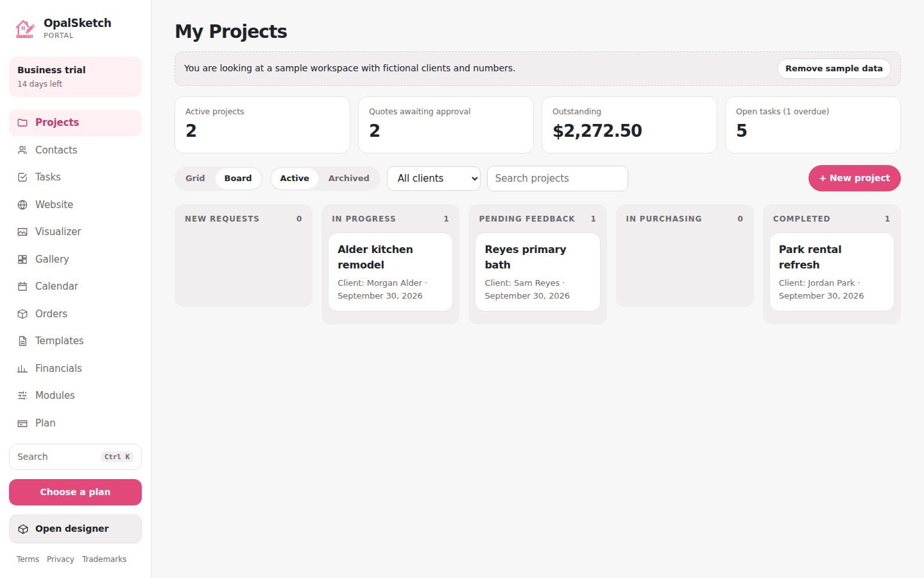This screenshot has width=924, height=578.
Task: Click the Contacts people icon
Action: pos(22,150)
